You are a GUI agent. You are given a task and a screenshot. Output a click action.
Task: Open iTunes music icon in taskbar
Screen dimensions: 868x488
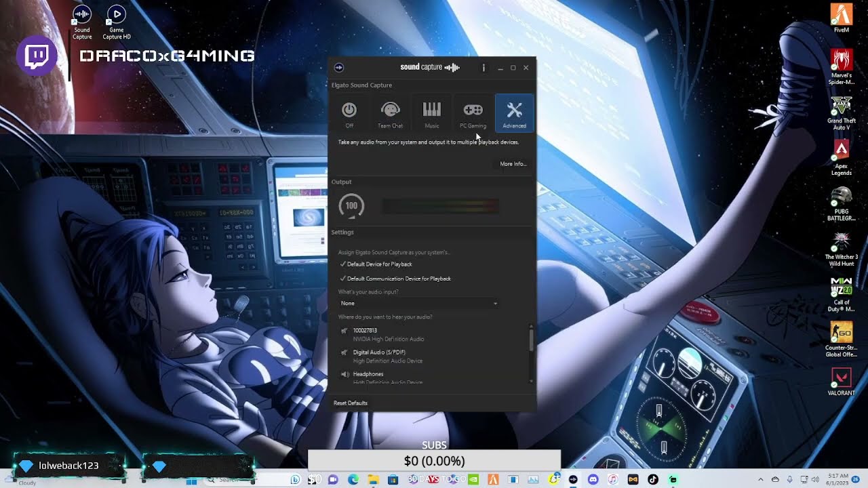click(613, 480)
